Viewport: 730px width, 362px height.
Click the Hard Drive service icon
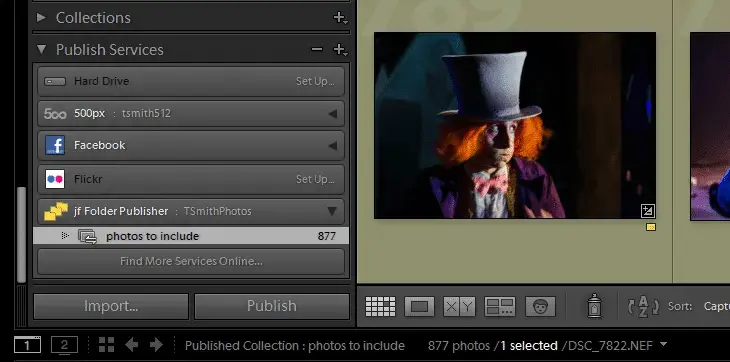pos(55,81)
